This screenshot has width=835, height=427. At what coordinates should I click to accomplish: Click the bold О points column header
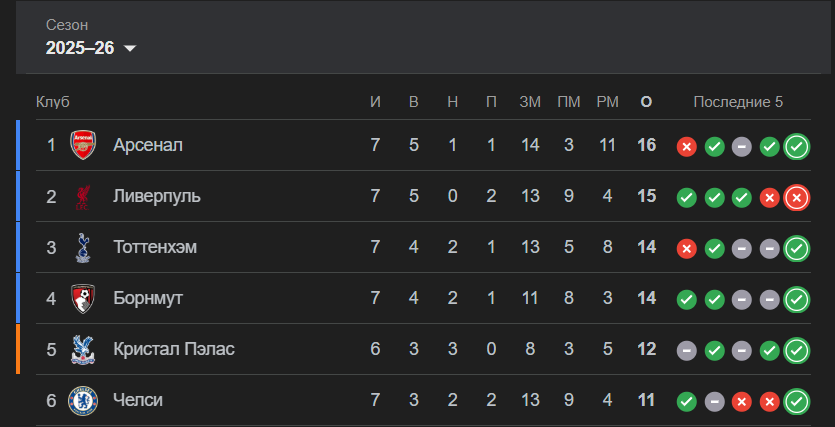coord(646,102)
